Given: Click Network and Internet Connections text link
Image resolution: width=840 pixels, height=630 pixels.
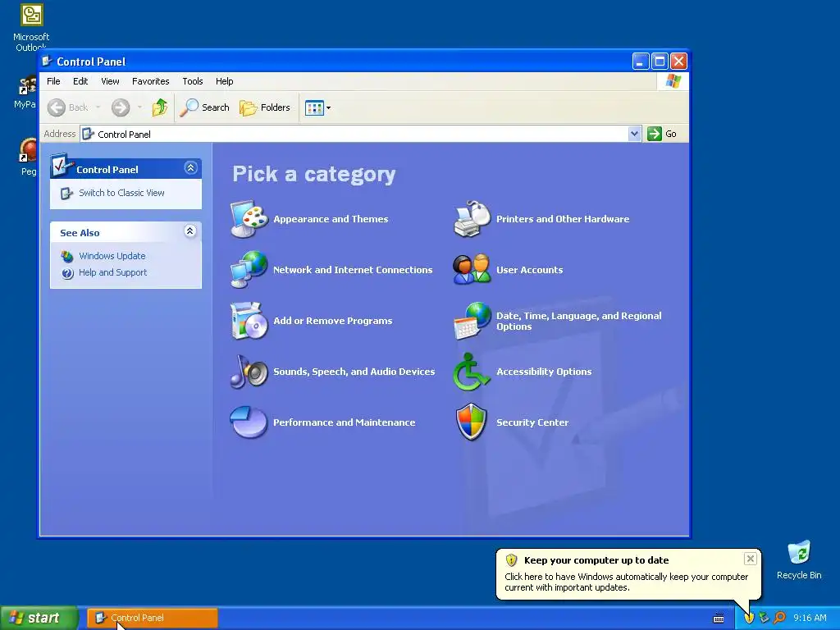Looking at the screenshot, I should point(353,269).
